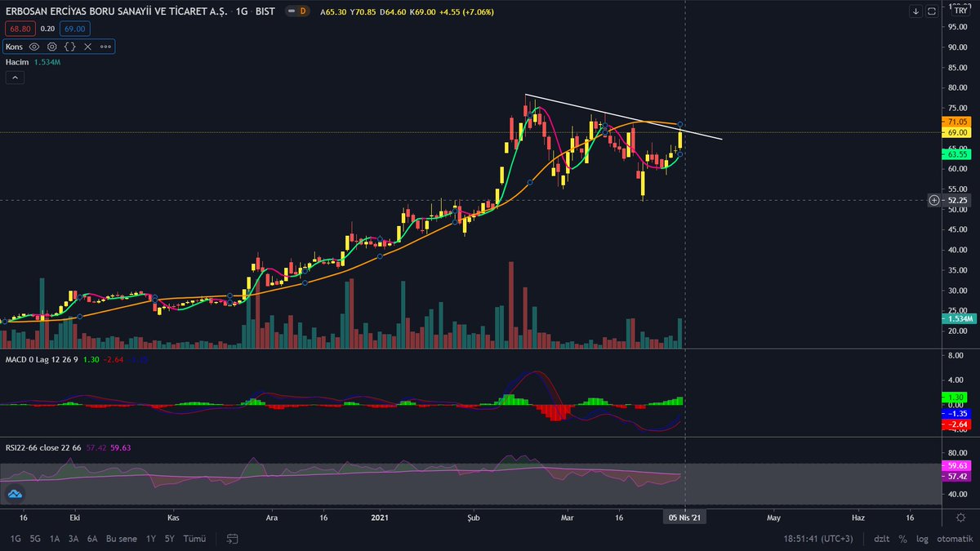Click the Kons indicator name
The height and width of the screenshot is (551, 980).
click(x=14, y=47)
